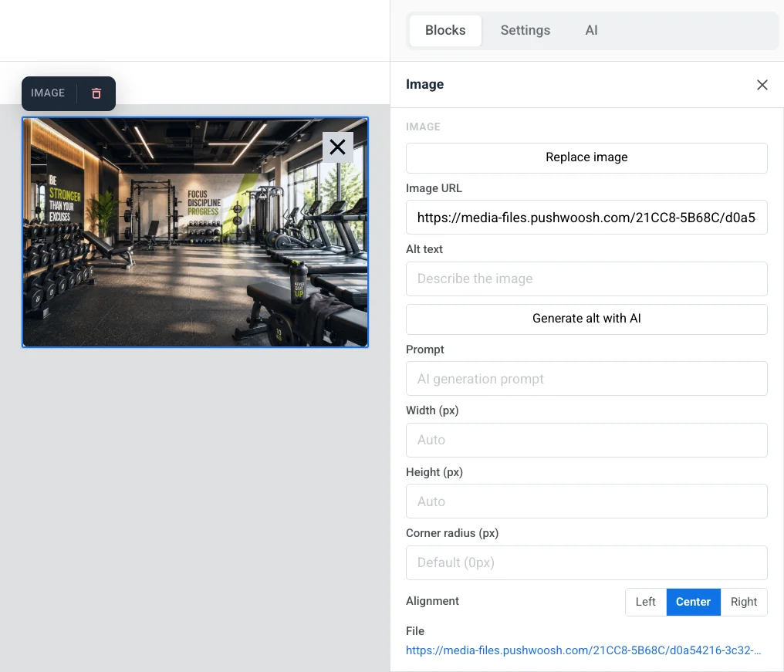Click the AI generation prompt field

click(x=586, y=379)
